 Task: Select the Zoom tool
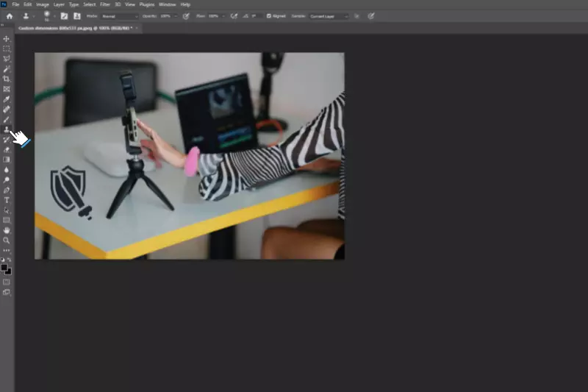click(x=7, y=240)
